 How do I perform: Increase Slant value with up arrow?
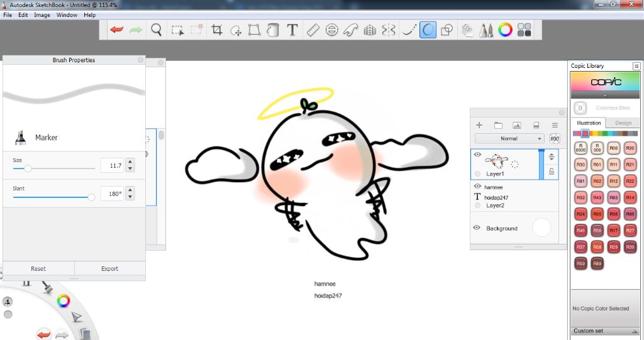(x=130, y=190)
